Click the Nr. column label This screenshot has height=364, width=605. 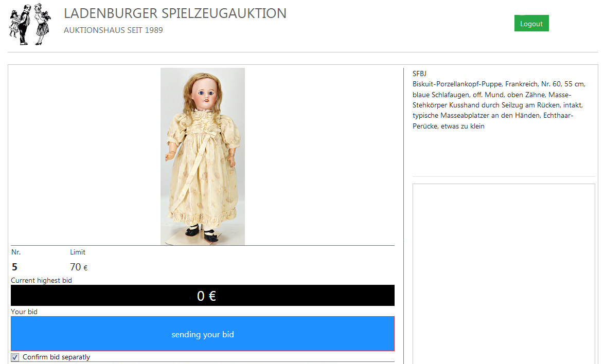16,252
